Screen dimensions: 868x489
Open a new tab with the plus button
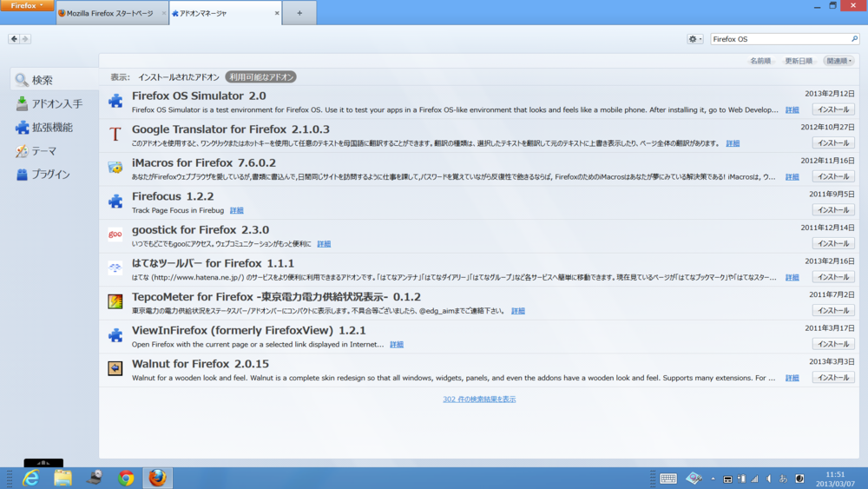point(299,13)
